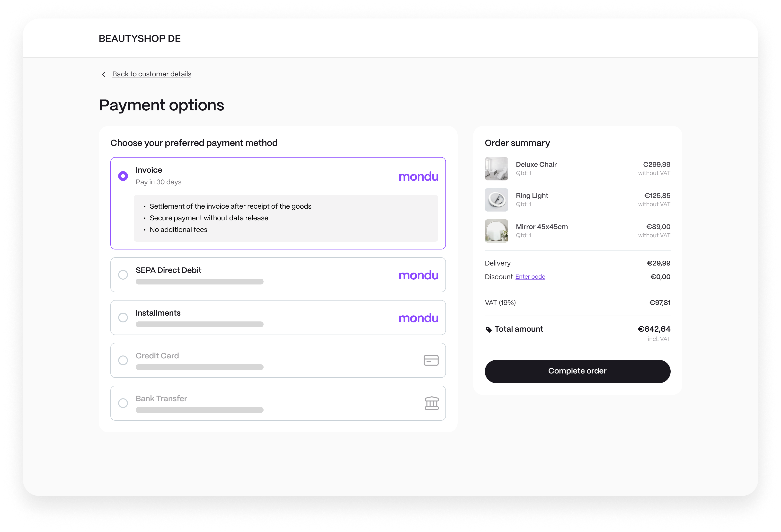Click Enter code discount link
781x532 pixels.
point(530,277)
